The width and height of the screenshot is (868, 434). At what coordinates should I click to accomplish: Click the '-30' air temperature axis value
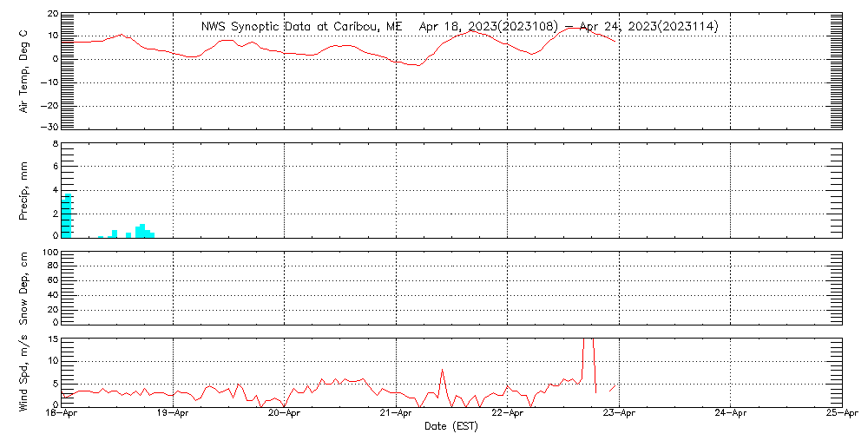point(49,126)
